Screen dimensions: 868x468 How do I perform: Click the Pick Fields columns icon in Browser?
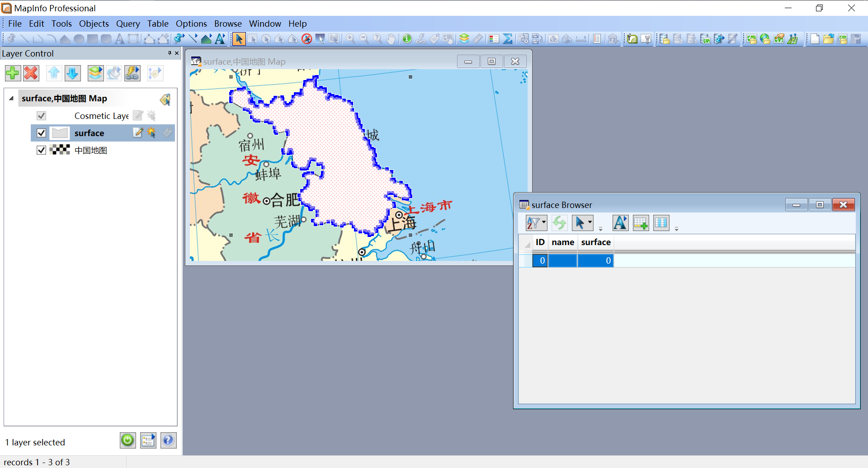[x=661, y=223]
